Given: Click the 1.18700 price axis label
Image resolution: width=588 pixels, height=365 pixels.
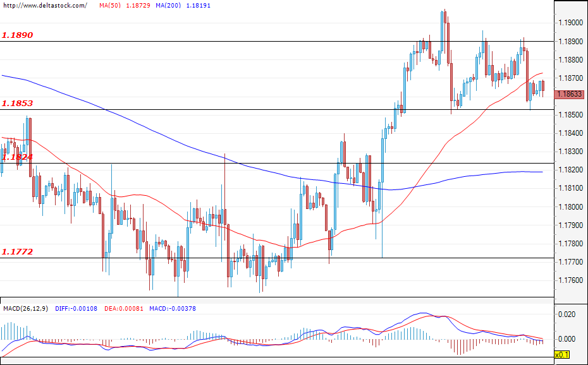Looking at the screenshot, I should tap(571, 78).
